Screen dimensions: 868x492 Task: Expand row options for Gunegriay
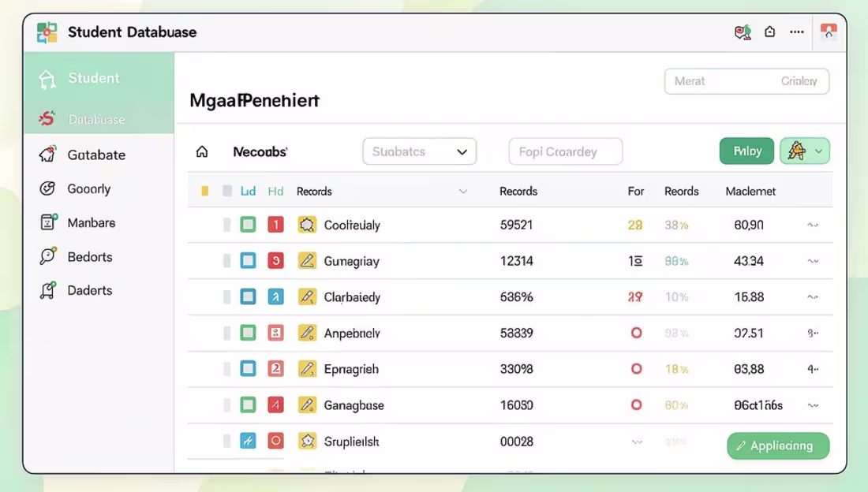(x=813, y=261)
